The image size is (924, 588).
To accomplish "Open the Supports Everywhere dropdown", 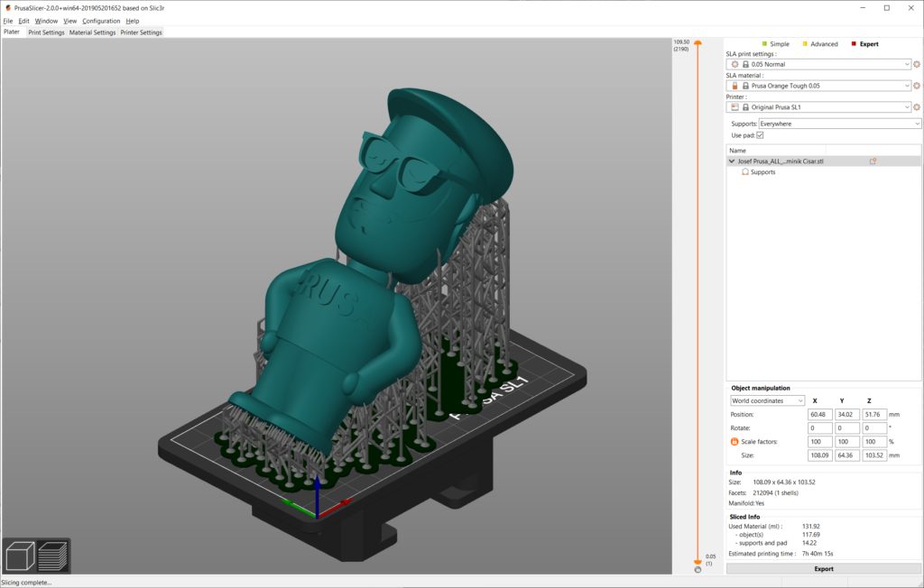I will tap(839, 124).
